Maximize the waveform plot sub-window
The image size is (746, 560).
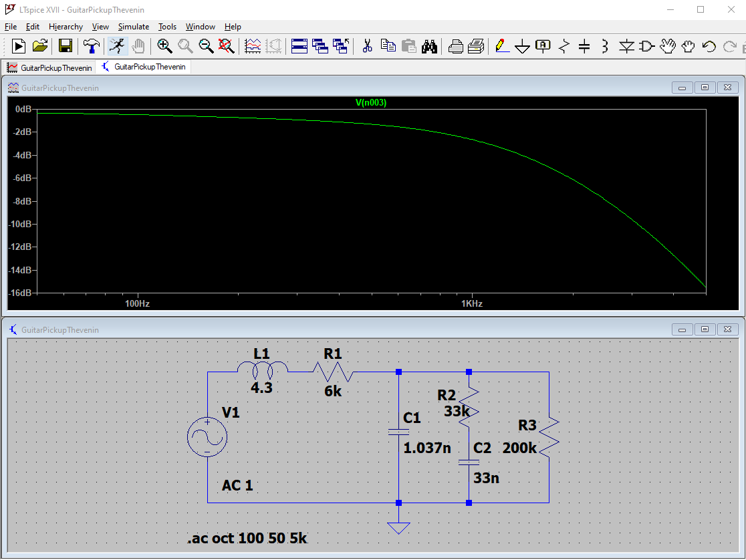(x=705, y=88)
